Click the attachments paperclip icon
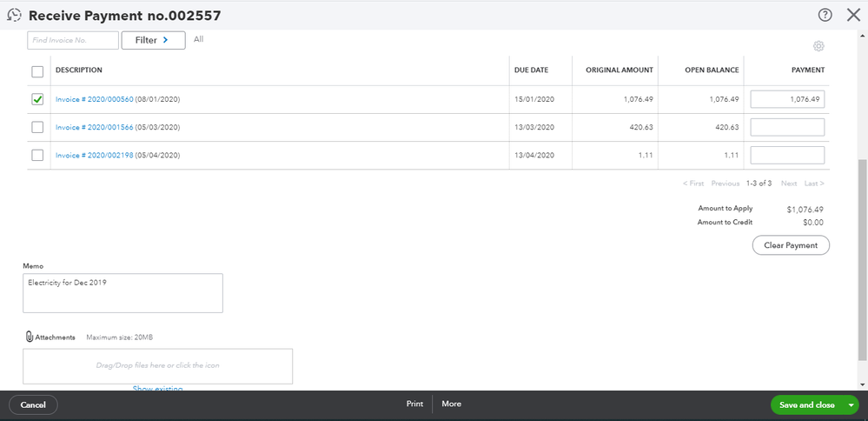Viewport: 868px width, 421px height. (29, 337)
